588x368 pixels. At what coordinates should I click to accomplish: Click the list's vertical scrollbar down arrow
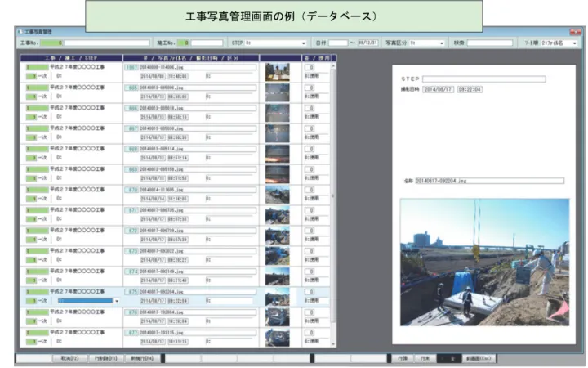[x=333, y=344]
